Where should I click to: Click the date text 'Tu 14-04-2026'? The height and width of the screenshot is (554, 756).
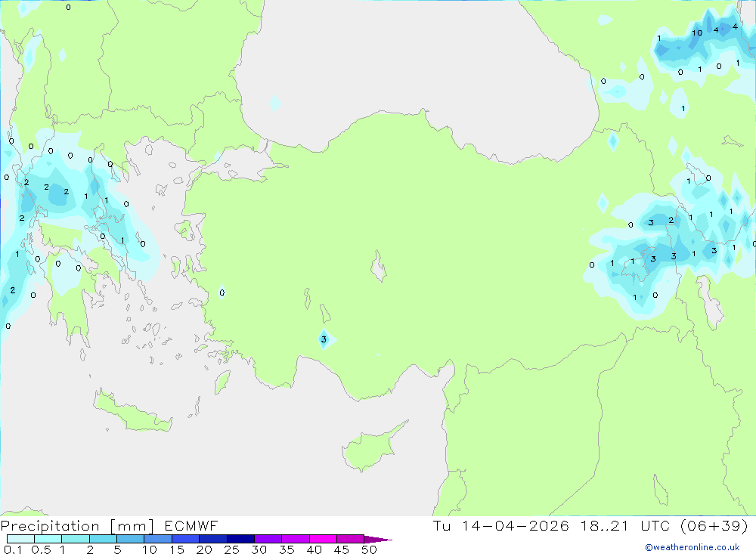(500, 525)
